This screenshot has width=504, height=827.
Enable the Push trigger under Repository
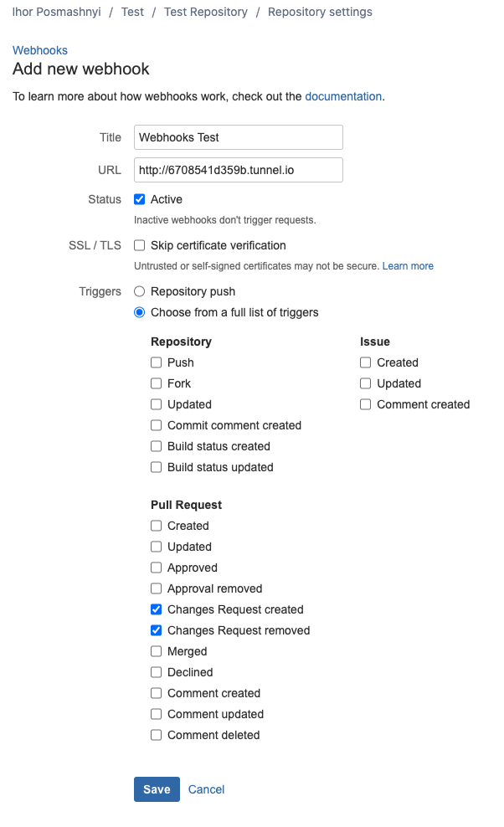point(156,362)
